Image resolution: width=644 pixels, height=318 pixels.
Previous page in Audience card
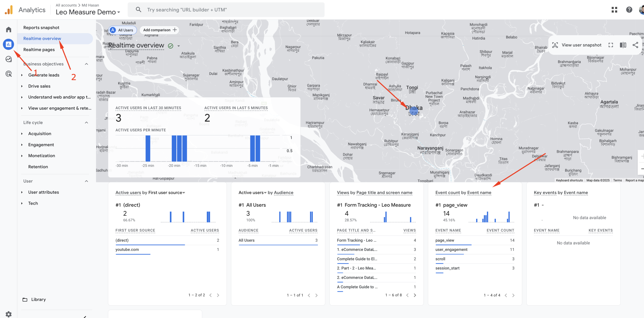[309, 295]
